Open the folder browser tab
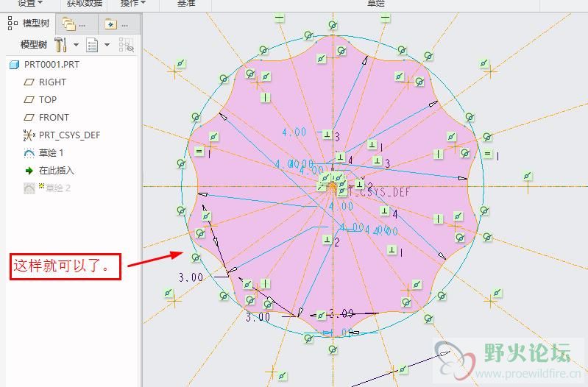This screenshot has height=387, width=588. click(x=73, y=25)
